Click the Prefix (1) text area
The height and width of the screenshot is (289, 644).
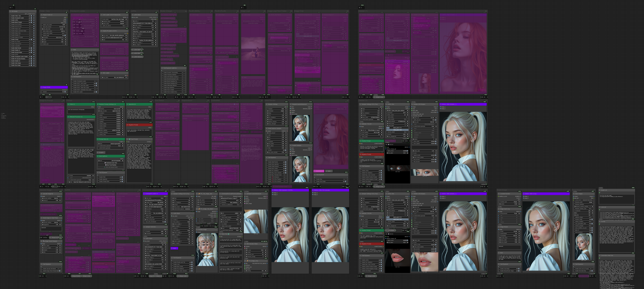coord(81,111)
